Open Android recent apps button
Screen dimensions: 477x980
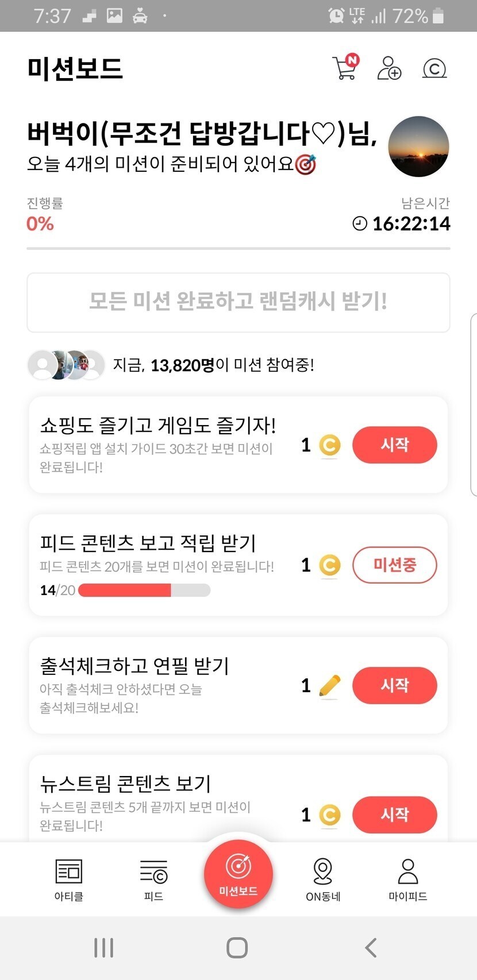pyautogui.click(x=103, y=947)
